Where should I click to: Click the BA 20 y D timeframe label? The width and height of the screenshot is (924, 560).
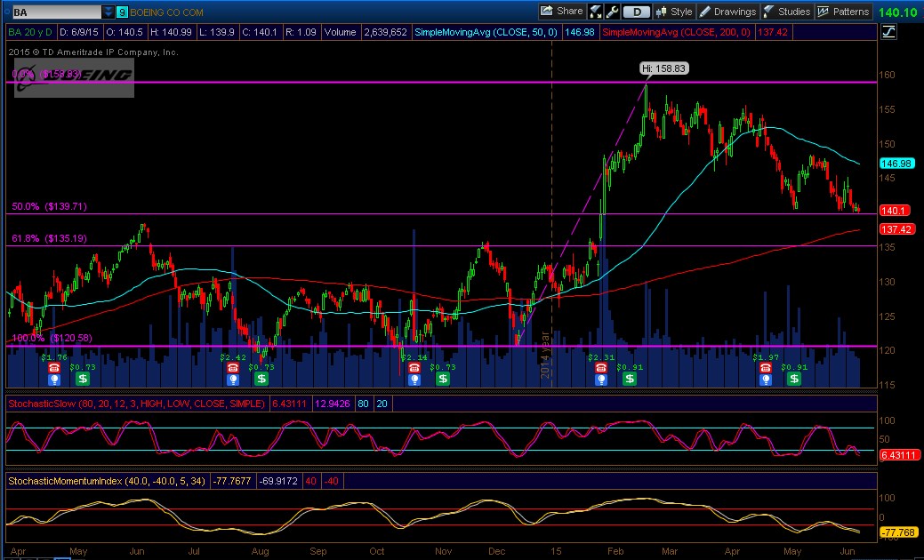[x=30, y=32]
